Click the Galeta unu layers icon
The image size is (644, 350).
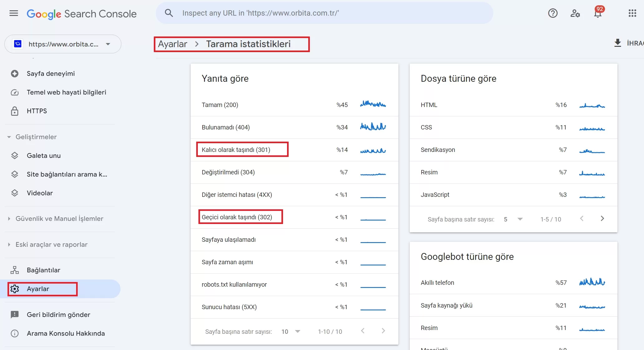point(15,156)
